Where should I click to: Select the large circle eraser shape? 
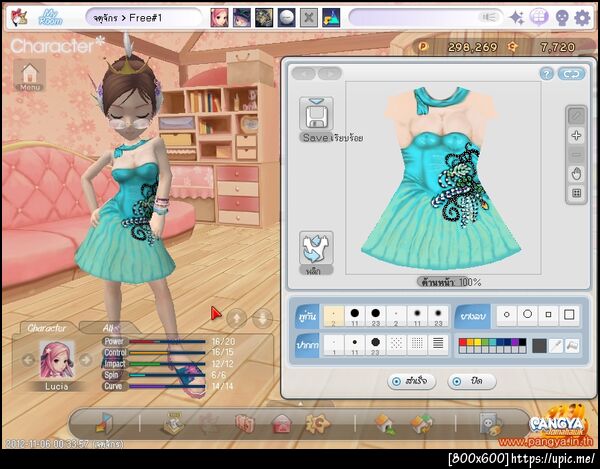click(x=528, y=315)
